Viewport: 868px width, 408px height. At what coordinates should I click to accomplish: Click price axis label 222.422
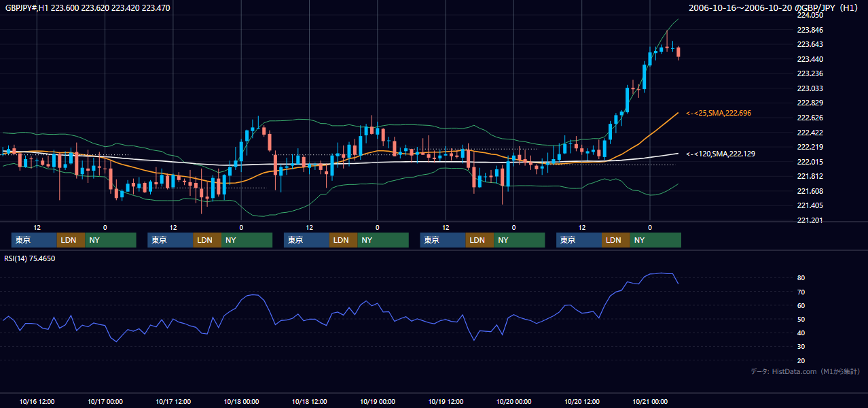(810, 133)
